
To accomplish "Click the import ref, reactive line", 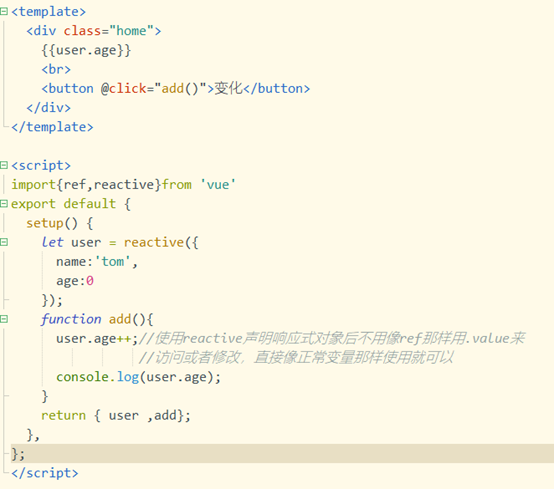I will pyautogui.click(x=123, y=185).
